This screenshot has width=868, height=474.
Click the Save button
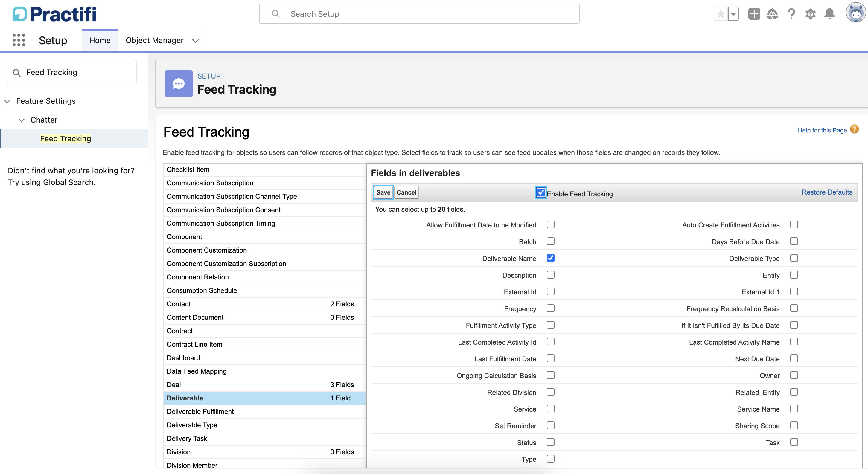(x=383, y=192)
